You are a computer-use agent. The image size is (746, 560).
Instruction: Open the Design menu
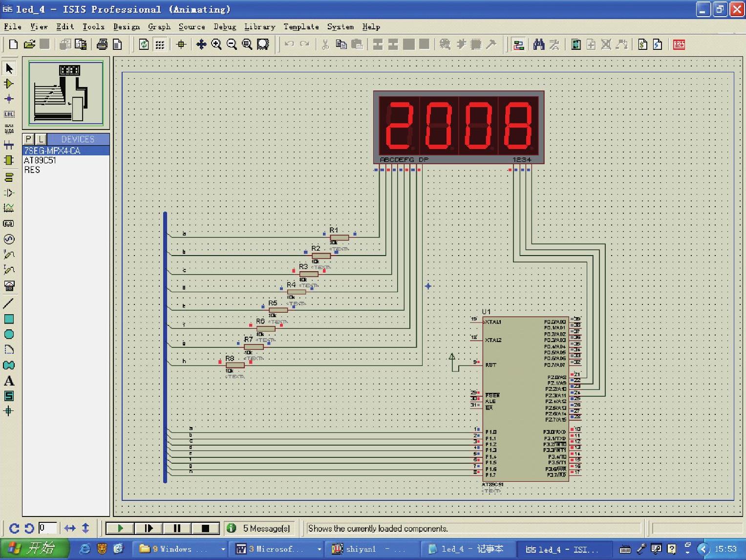point(127,27)
